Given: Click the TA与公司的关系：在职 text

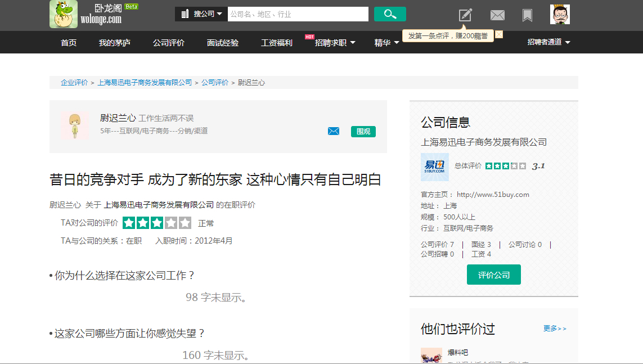Looking at the screenshot, I should click(x=101, y=241).
